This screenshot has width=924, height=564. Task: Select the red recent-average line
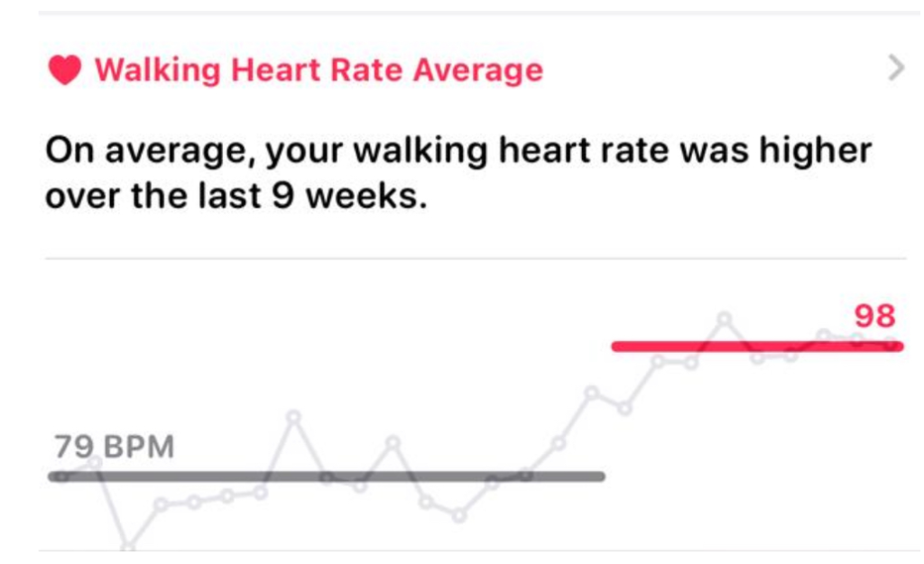pos(757,347)
